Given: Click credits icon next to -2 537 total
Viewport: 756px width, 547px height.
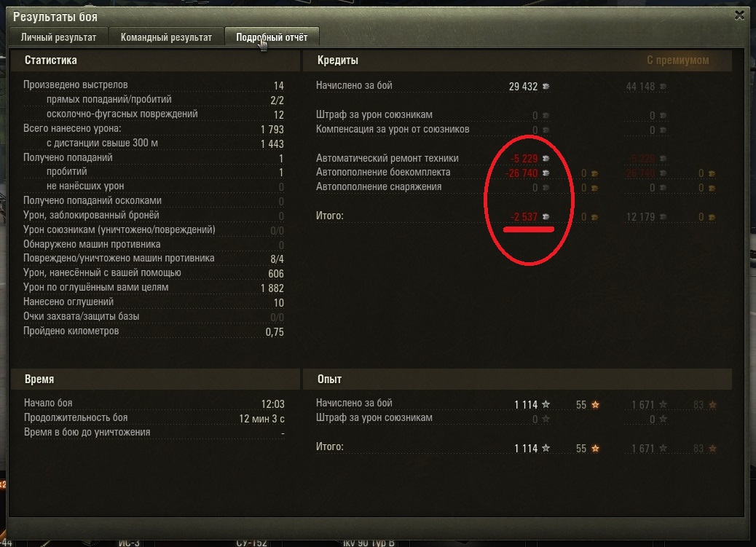Looking at the screenshot, I should point(546,216).
